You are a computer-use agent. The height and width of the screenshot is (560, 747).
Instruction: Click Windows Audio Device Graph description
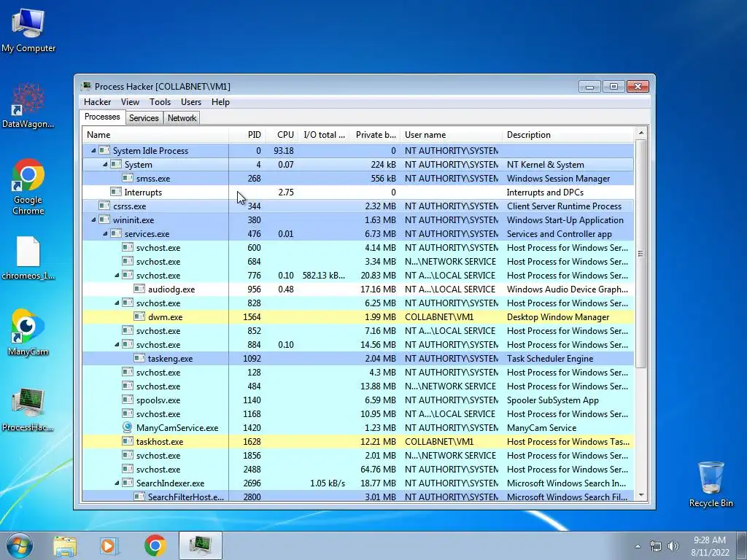click(x=568, y=289)
